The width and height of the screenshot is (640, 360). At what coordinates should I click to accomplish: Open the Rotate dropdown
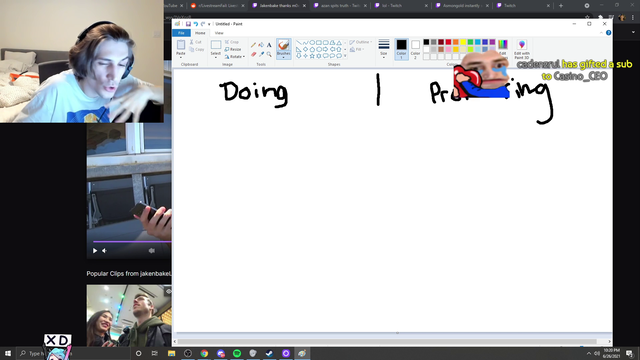click(x=235, y=57)
